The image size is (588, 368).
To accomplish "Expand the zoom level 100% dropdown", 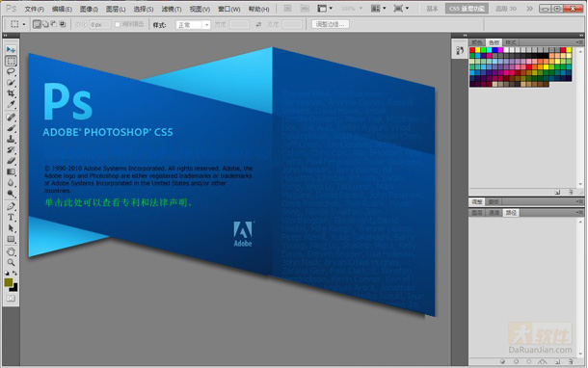I will (x=352, y=9).
